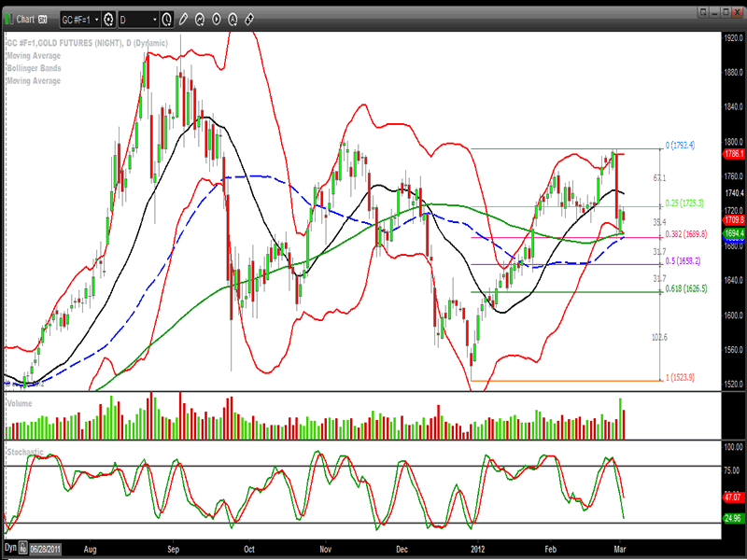This screenshot has height=560, width=747.
Task: Click the 1740.4 moving average price tag
Action: (734, 193)
